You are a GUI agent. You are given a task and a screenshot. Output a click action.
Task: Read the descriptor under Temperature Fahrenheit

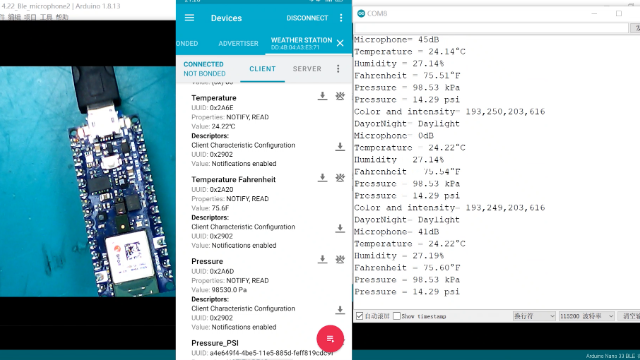(x=340, y=228)
